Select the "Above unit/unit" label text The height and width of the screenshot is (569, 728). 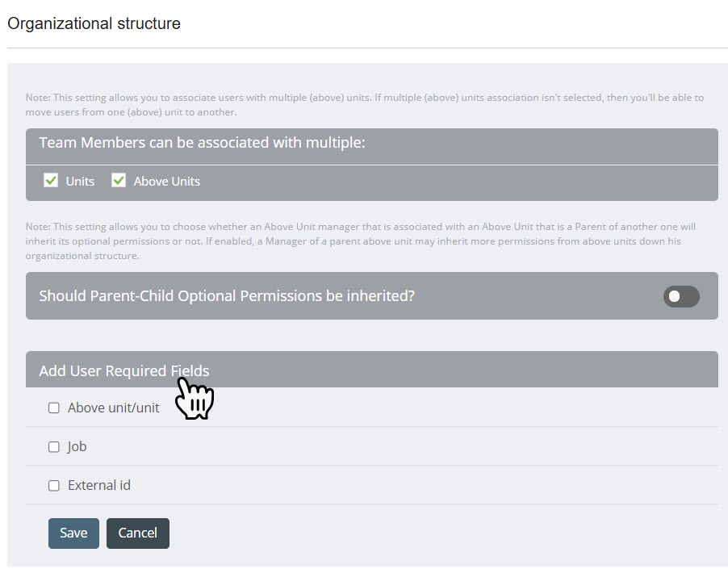pos(114,408)
